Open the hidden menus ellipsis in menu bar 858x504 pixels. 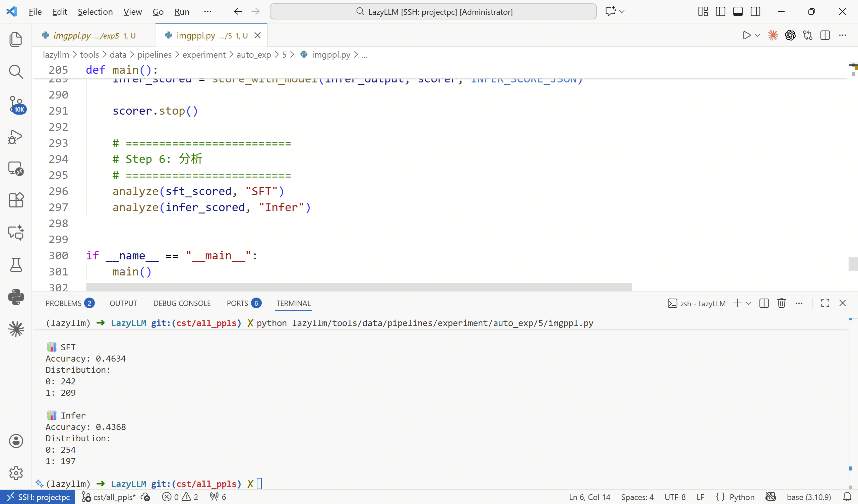point(208,12)
